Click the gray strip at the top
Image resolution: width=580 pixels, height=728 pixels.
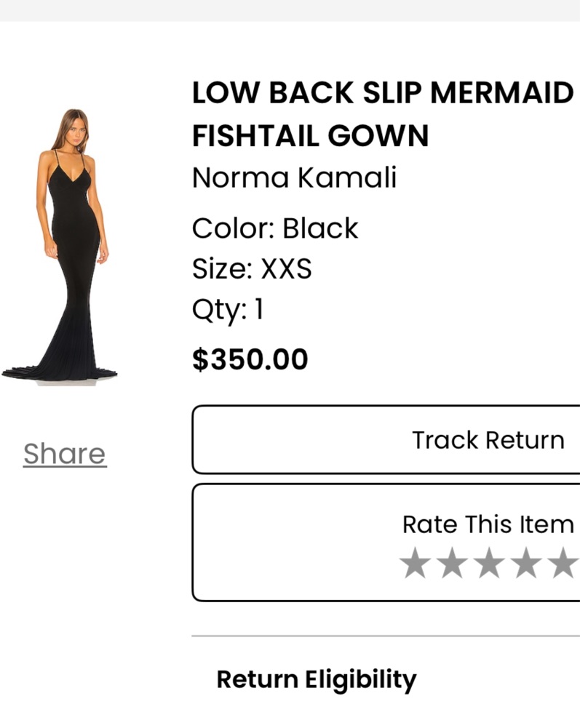click(x=290, y=9)
